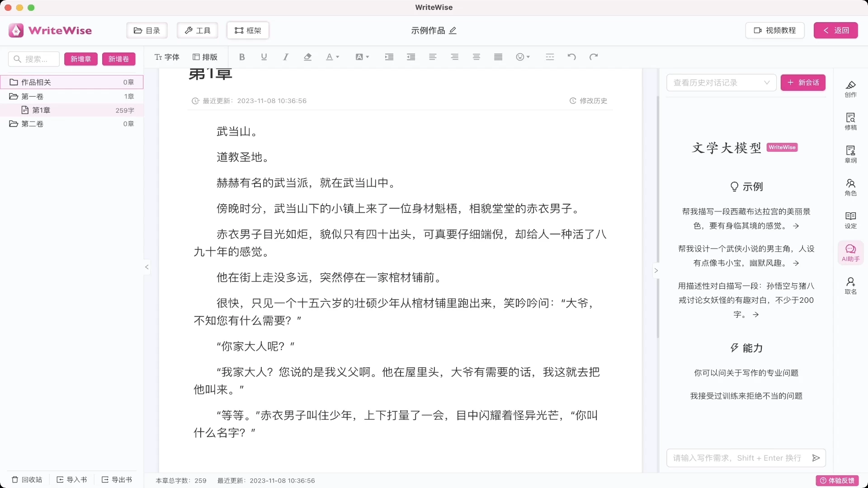The image size is (868, 488).
Task: Open the 排版 layout menu
Action: [205, 57]
